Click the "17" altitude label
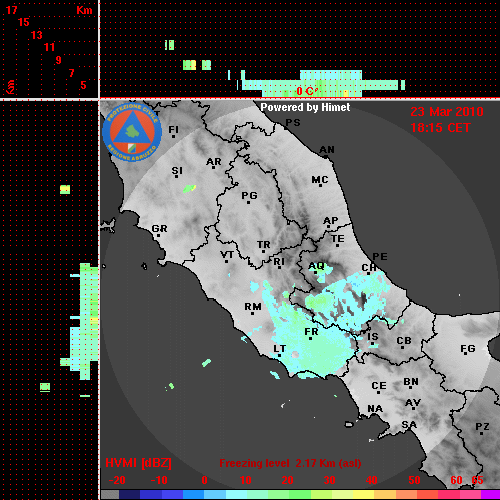The width and height of the screenshot is (500, 500). (x=11, y=10)
